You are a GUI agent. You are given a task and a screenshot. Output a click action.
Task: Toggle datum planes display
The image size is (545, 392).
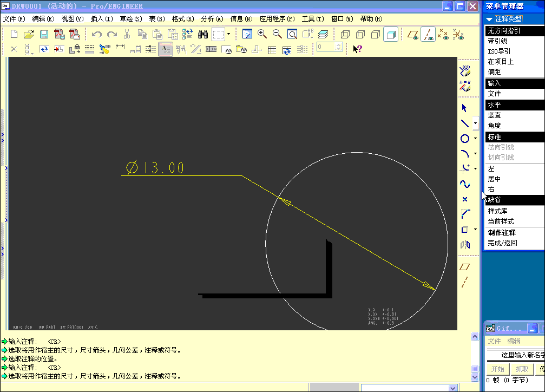click(x=413, y=34)
